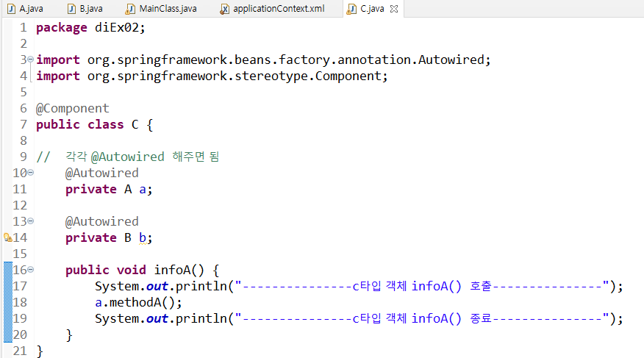Click the class name C on line 7
Viewport: 644px width, 358px height.
click(135, 124)
